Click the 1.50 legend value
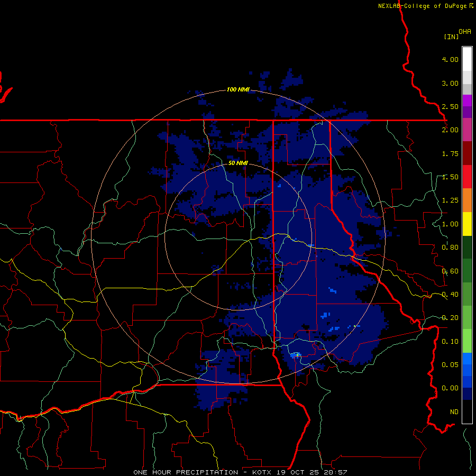The width and height of the screenshot is (476, 476). [x=450, y=177]
